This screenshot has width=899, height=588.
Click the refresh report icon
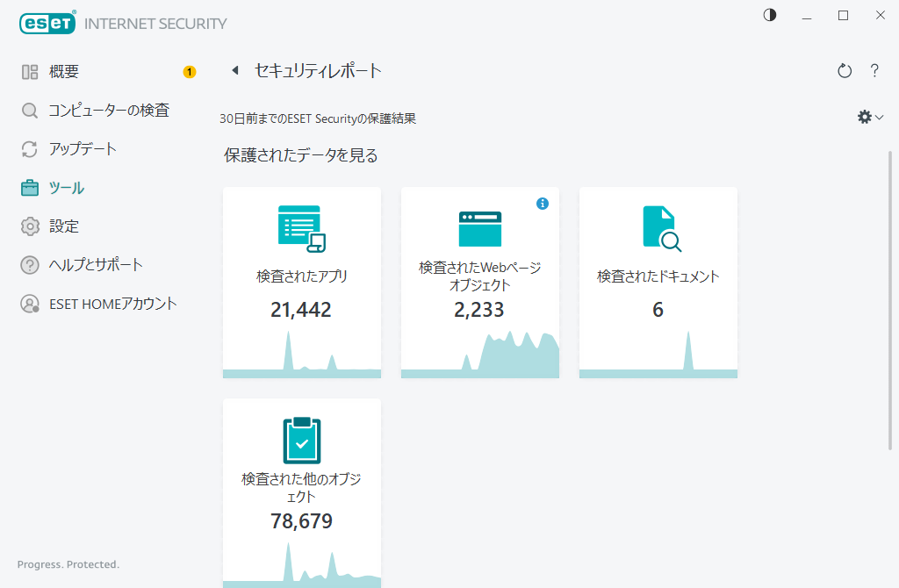(845, 71)
